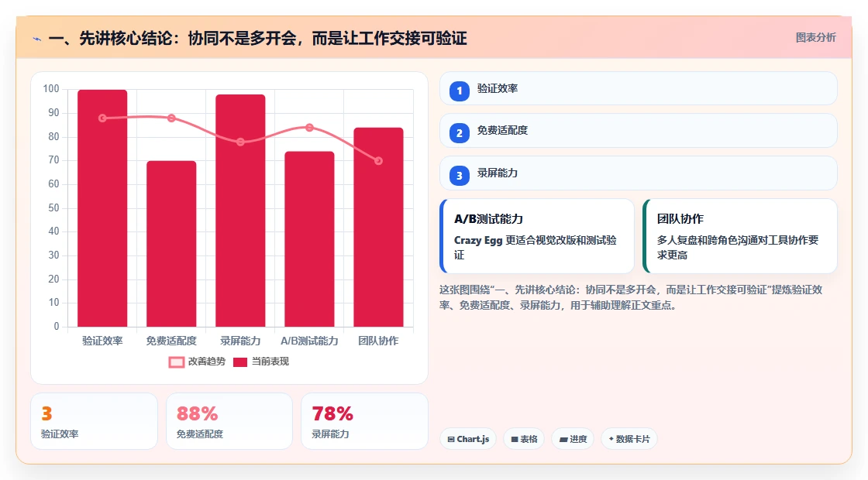
Task: Click the x-axis label 团队协作
Action: point(379,341)
